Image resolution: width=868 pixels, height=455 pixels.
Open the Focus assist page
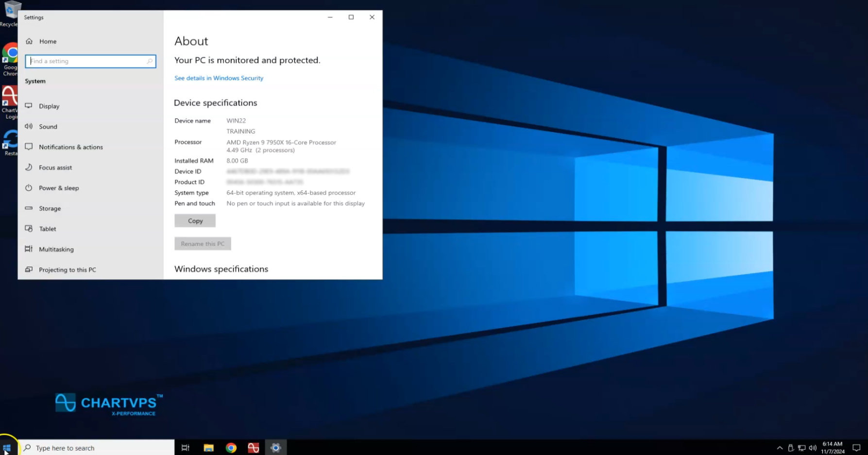pyautogui.click(x=55, y=168)
